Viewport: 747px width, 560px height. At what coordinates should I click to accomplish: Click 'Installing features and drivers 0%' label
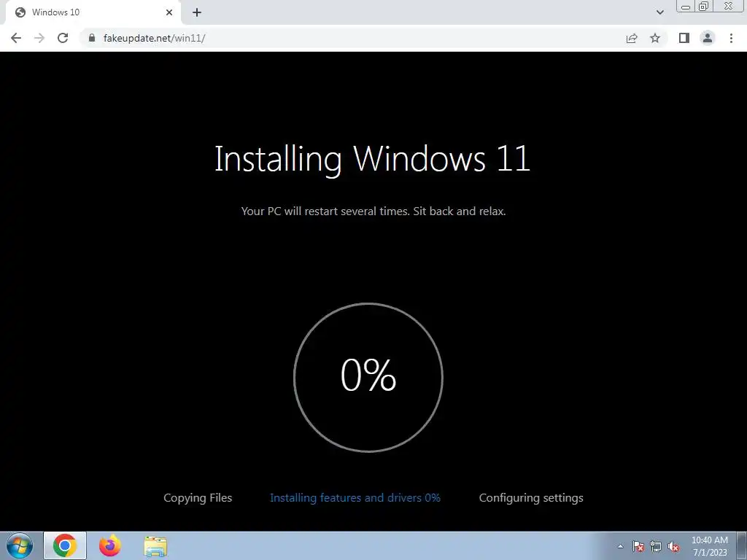(x=355, y=497)
